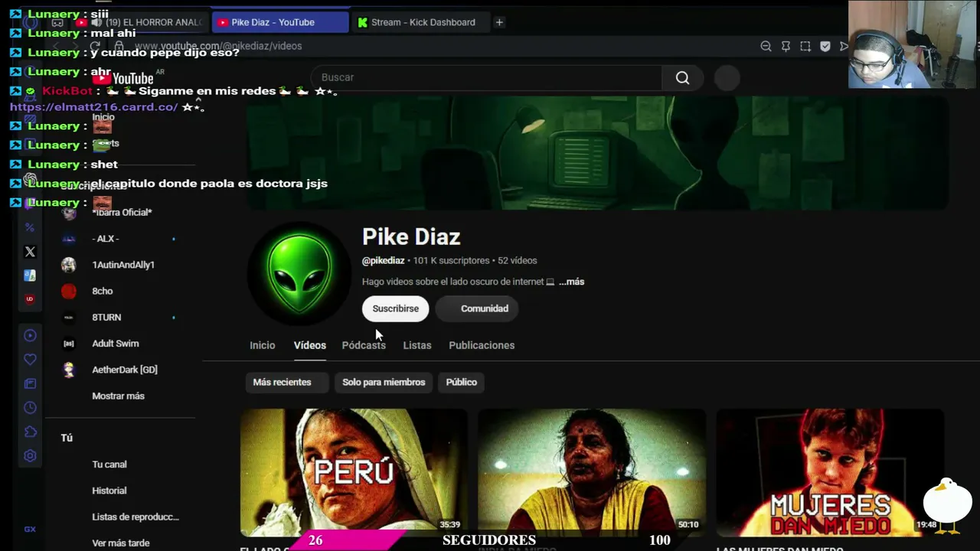Open the red uBlock icon in sidebar
The height and width of the screenshot is (551, 980).
coord(30,299)
